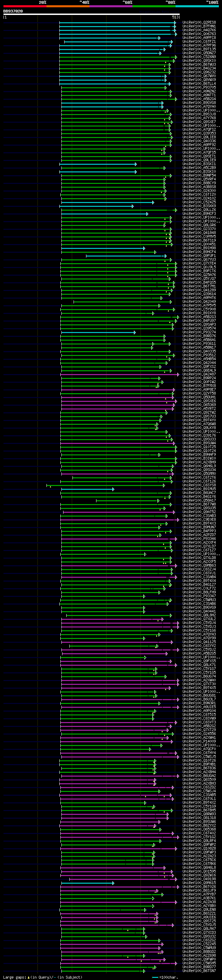Image resolution: width=222 pixels, height=980 pixels.
Task: Select the UniRef100_A5YRT2 label
Action: tap(199, 409)
